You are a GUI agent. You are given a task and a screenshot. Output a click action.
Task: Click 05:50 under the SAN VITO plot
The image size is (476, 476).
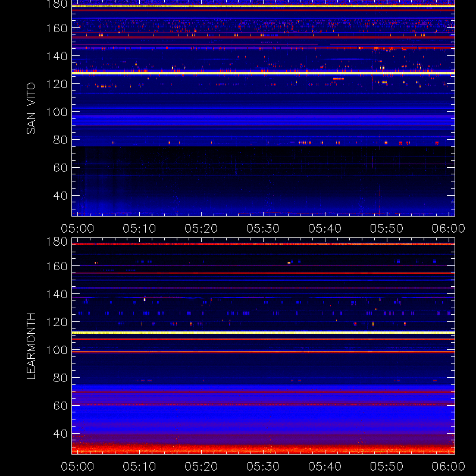coord(386,228)
